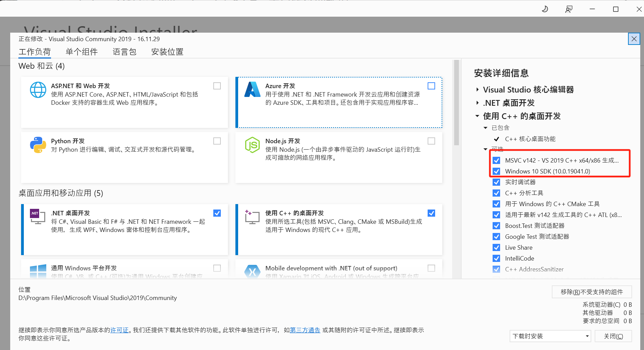This screenshot has width=644, height=350.
Task: Uncheck the Live Share component
Action: (496, 247)
